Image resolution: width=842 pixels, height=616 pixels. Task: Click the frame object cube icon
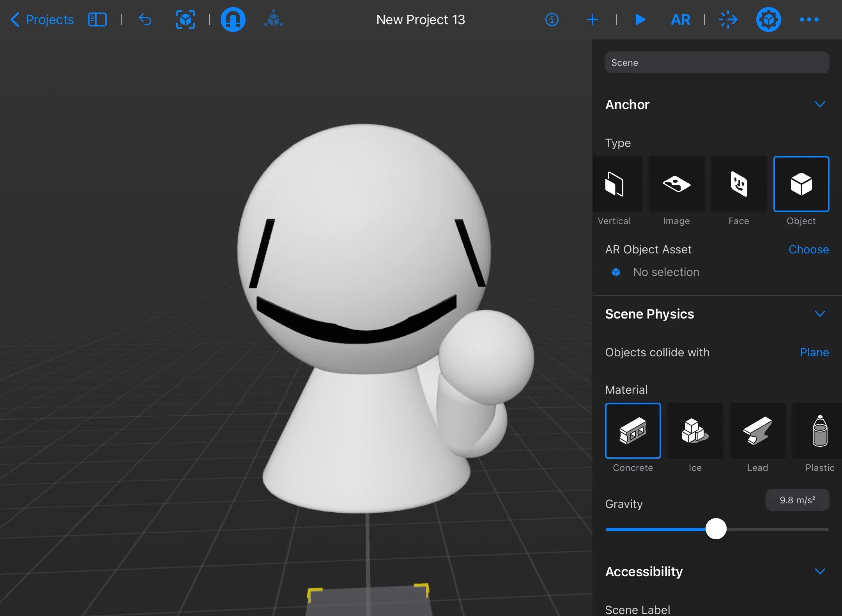185,19
